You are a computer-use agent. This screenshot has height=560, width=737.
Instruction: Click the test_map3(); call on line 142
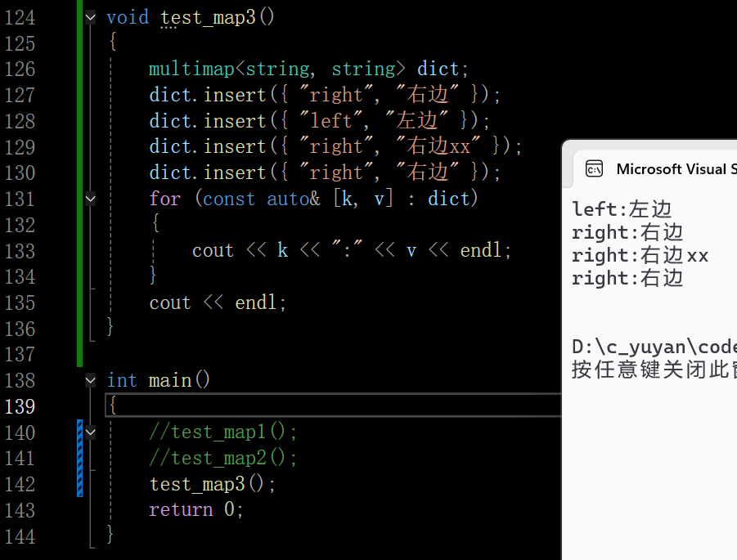click(x=213, y=484)
